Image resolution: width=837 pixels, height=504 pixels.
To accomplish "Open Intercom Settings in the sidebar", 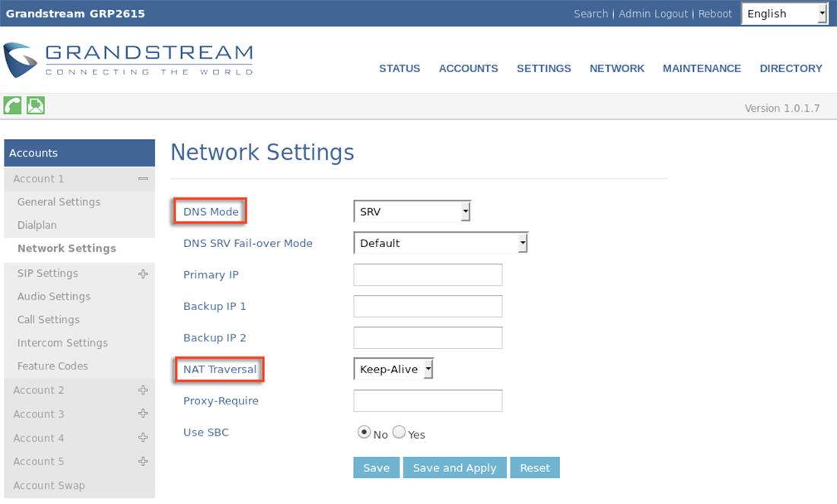I will (62, 343).
